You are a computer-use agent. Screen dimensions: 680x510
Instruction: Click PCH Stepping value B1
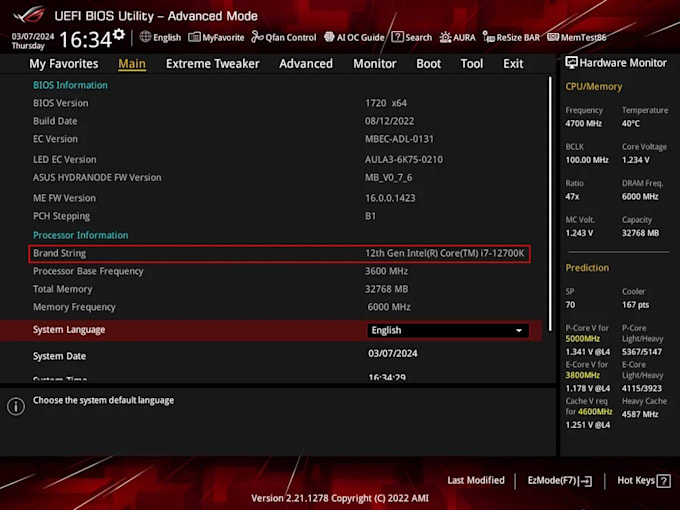[x=370, y=216]
